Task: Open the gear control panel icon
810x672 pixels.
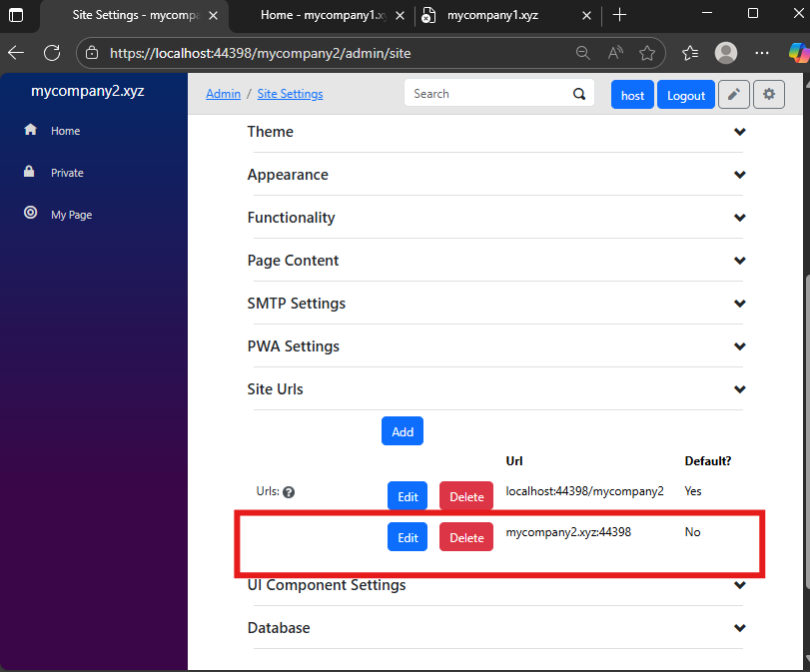Action: pos(769,95)
